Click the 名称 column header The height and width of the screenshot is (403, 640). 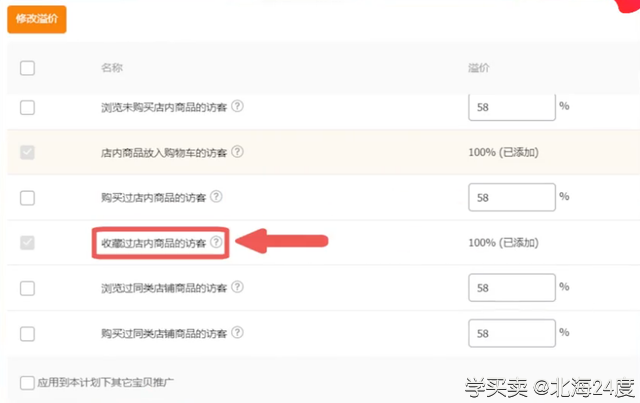[x=112, y=68]
